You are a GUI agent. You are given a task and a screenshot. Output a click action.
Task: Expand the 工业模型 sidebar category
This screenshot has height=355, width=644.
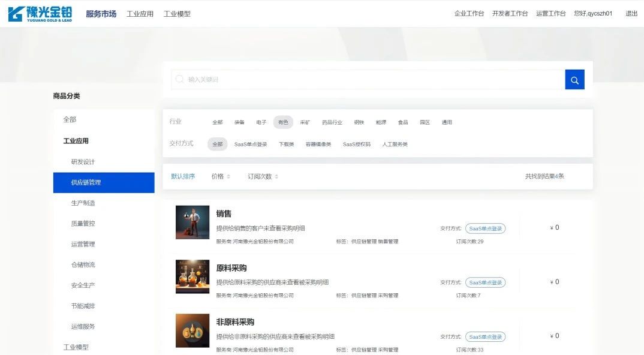pos(76,347)
